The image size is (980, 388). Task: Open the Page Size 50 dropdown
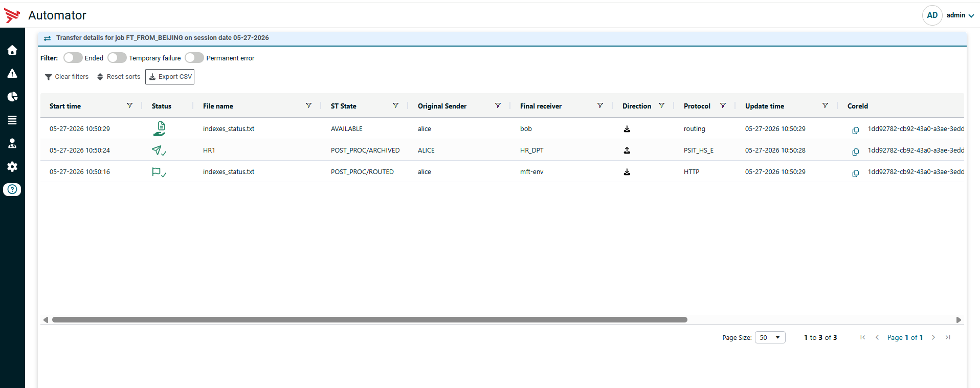[x=770, y=338]
